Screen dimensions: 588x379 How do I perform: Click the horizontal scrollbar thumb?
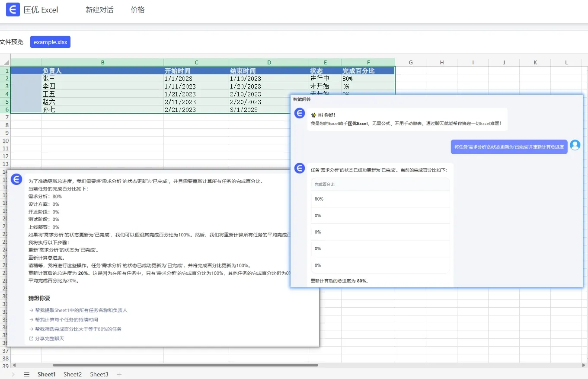pos(185,365)
